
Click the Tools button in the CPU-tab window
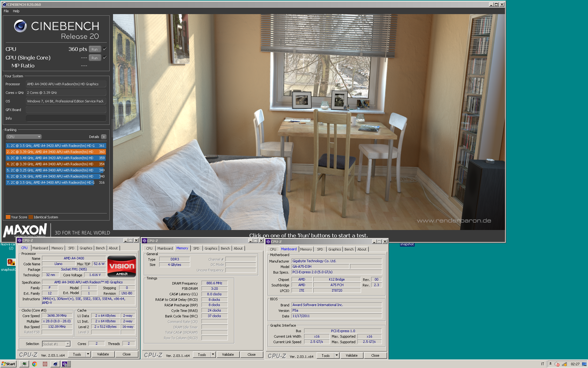pyautogui.click(x=77, y=354)
